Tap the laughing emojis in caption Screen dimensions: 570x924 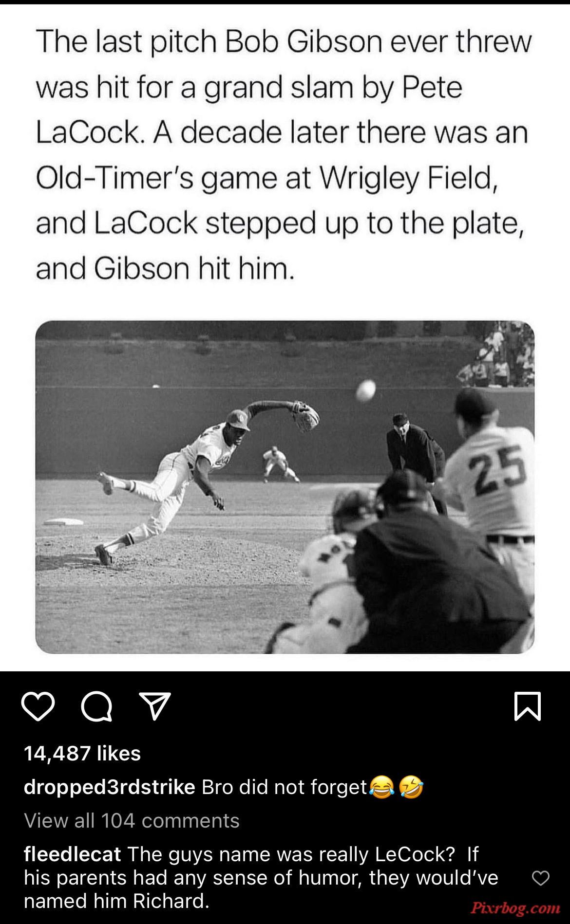point(397,787)
